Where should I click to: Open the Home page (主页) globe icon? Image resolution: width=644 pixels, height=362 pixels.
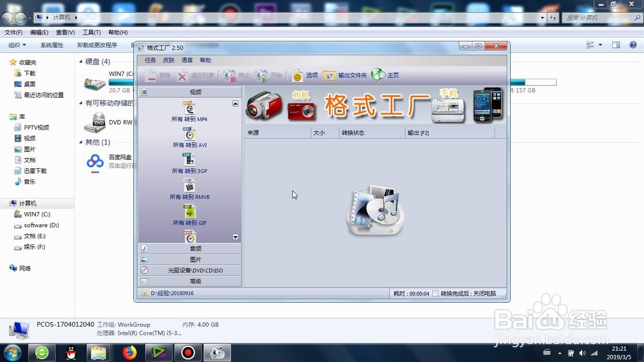click(378, 75)
